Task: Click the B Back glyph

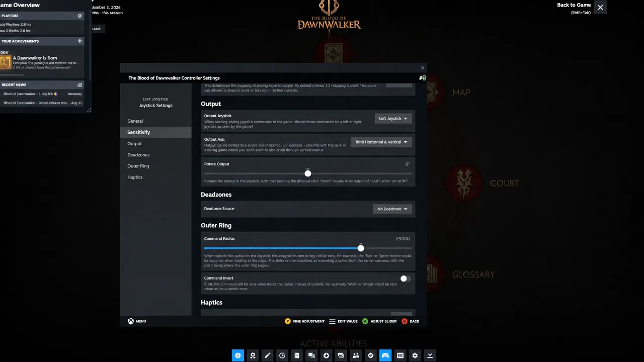Action: pos(405,321)
